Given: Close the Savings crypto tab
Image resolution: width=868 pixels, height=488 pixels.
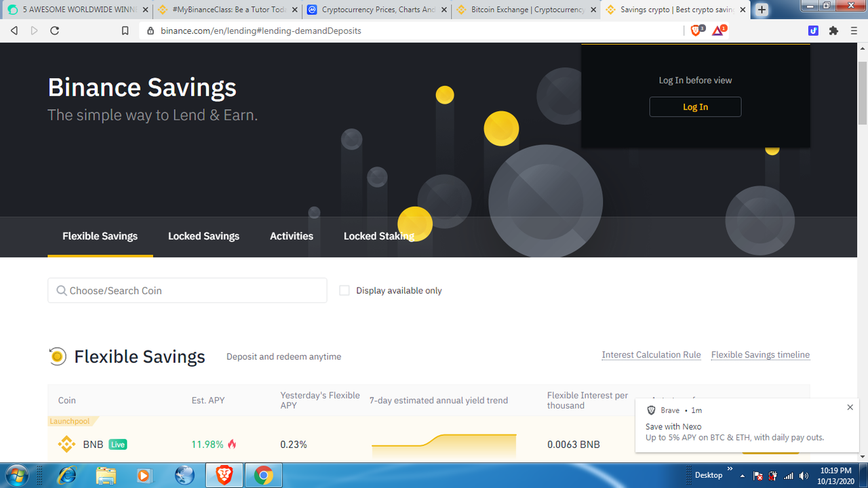Looking at the screenshot, I should tap(744, 10).
